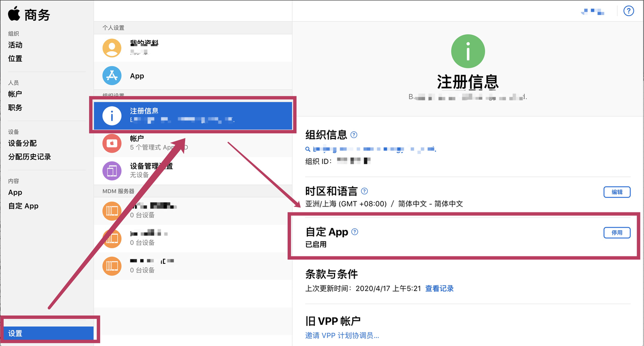
Task: Open 分配历史记录 in the sidebar
Action: [x=30, y=157]
